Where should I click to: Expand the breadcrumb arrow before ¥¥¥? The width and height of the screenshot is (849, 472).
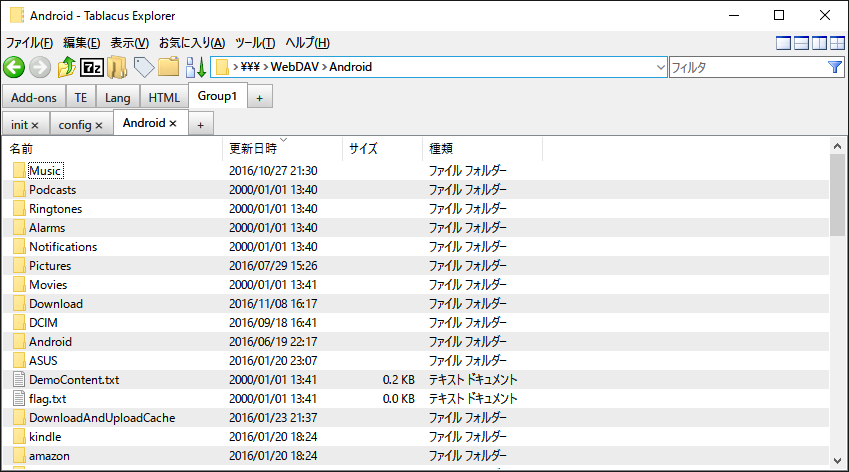pos(236,67)
